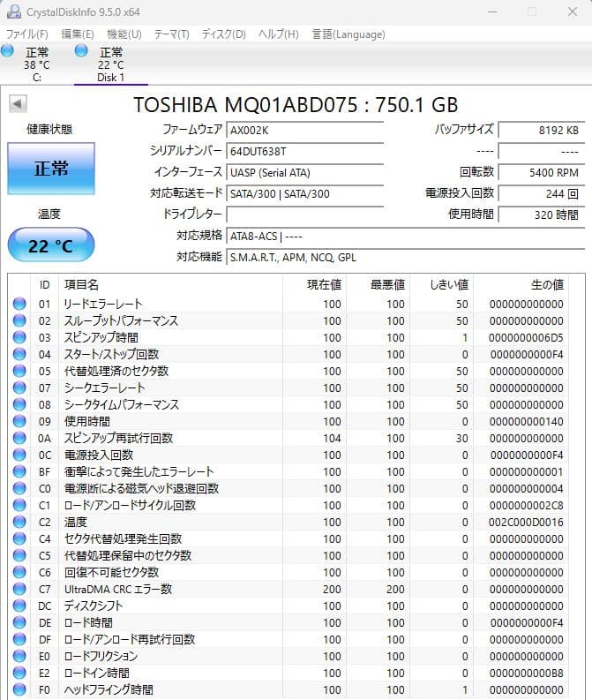
Task: Click status orb for attribute 03 スピンアップ時間
Action: tap(19, 337)
